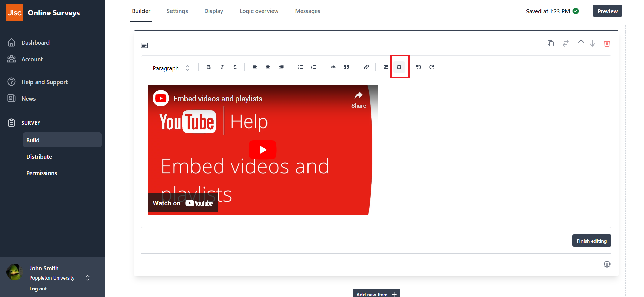Click John Smith's profile avatar
644x297 pixels.
[x=15, y=272]
